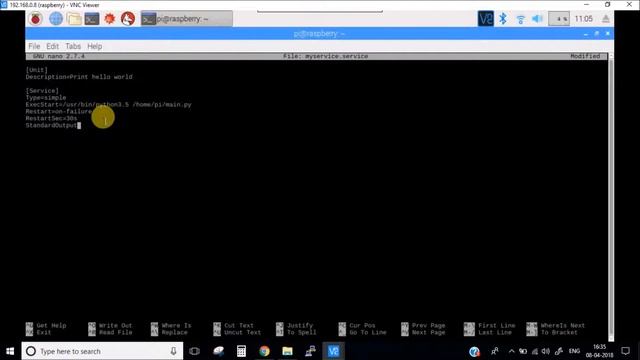The width and height of the screenshot is (640, 360).
Task: Click the Write Out nano shortcut
Action: [110, 325]
